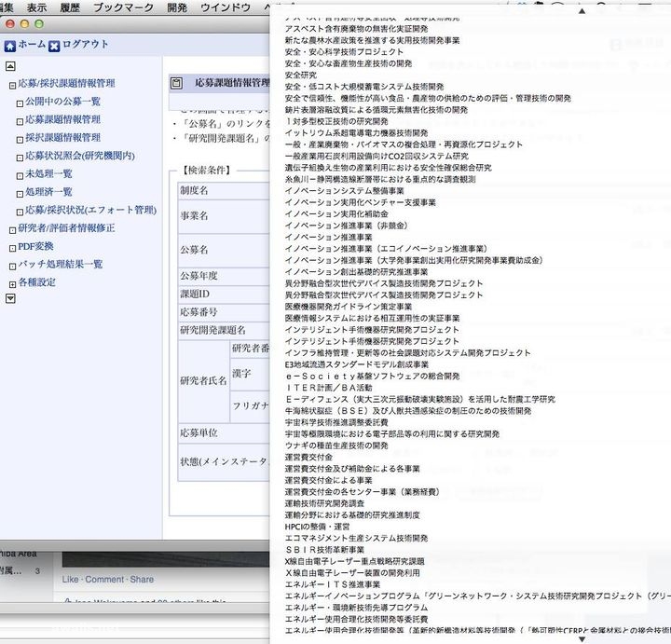671x644 pixels.
Task: Expand the 各種設定 tree node
Action: coord(12,283)
